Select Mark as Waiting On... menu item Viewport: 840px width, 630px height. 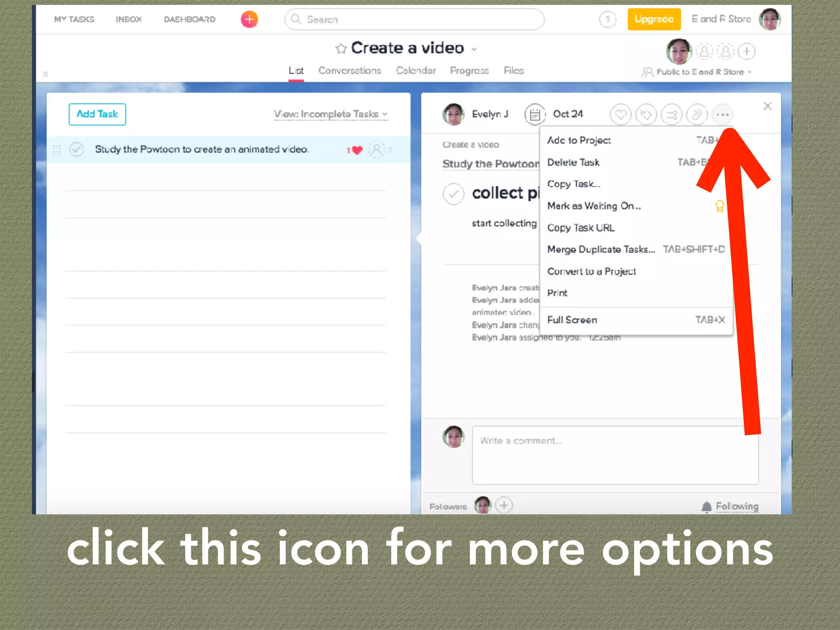[636, 206]
